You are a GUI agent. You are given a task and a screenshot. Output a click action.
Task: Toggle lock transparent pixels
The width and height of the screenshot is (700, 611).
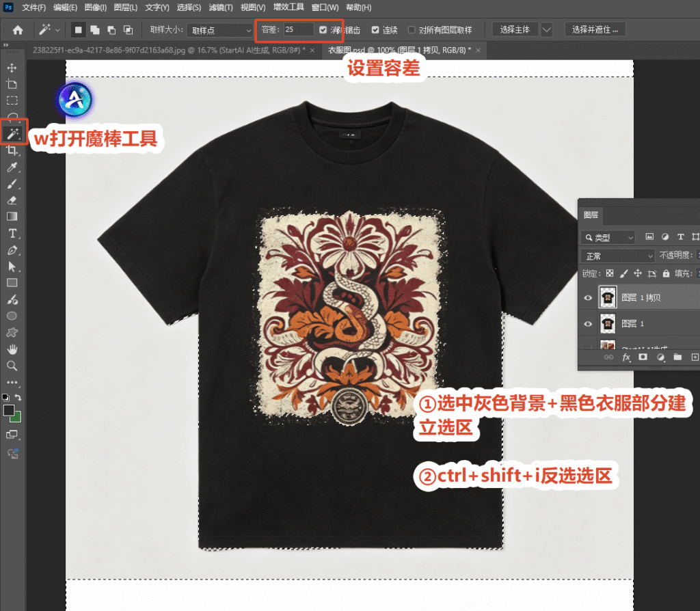click(x=610, y=273)
